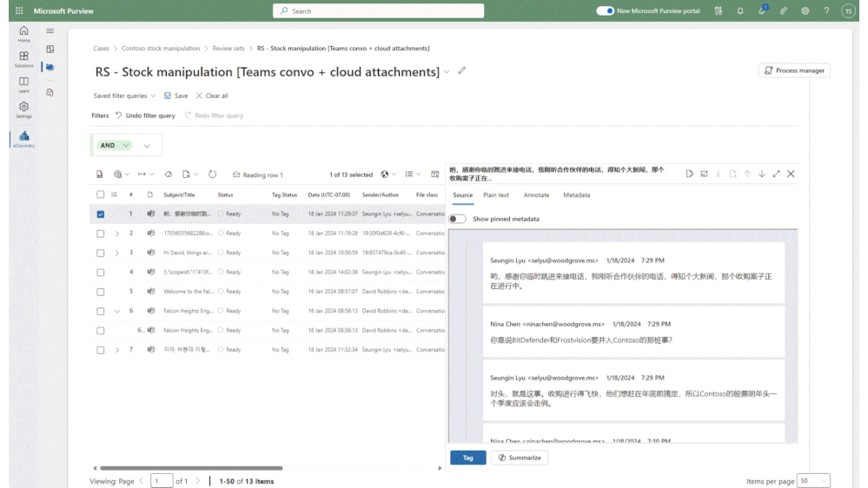
Task: Switch to the Metadata tab
Action: (x=576, y=195)
